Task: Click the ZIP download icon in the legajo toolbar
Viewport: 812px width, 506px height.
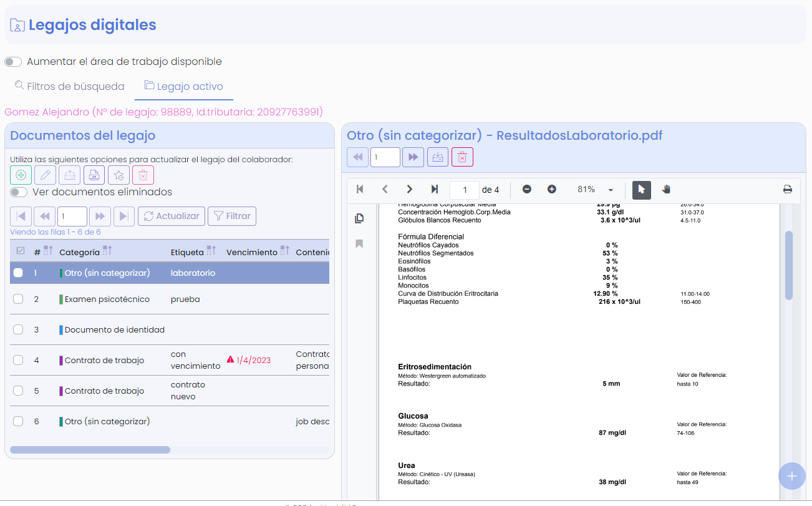Action: click(94, 175)
